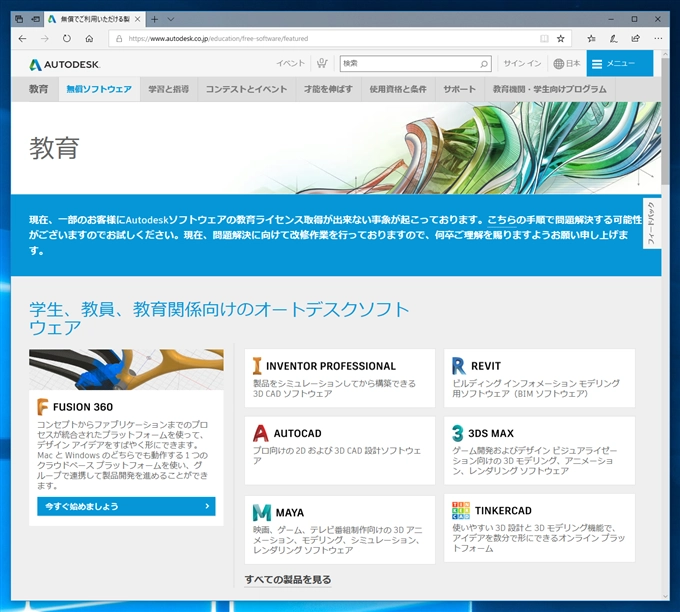This screenshot has width=680, height=612.
Task: Change region via 日本 globe
Action: pos(567,64)
